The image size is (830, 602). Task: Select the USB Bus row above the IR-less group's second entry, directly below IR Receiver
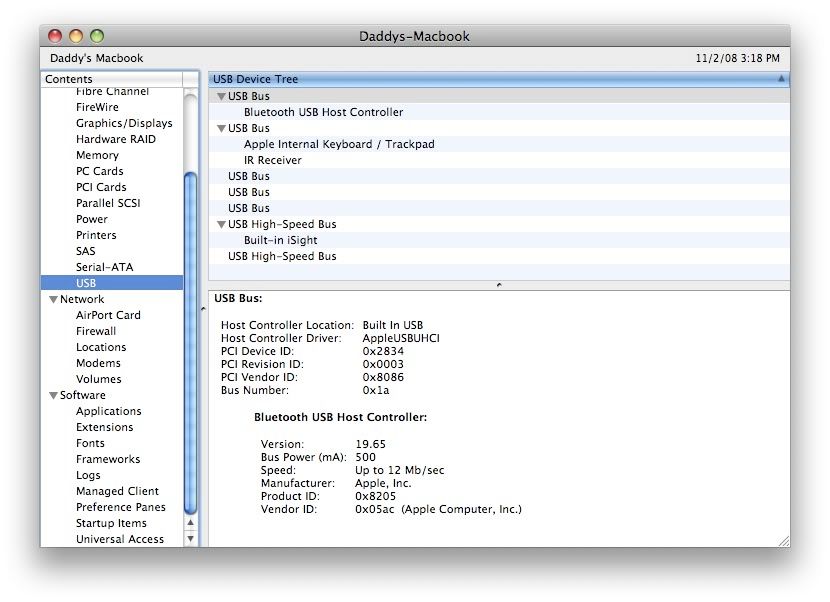(499, 176)
